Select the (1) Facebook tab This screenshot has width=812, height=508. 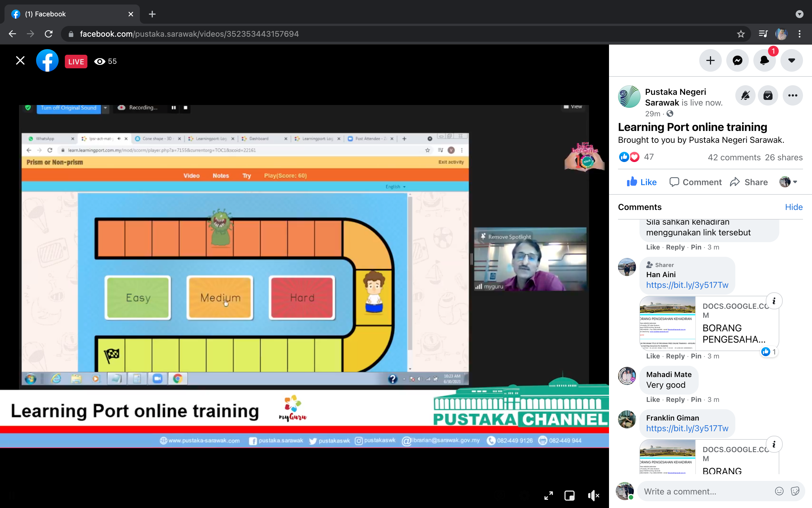click(x=72, y=14)
